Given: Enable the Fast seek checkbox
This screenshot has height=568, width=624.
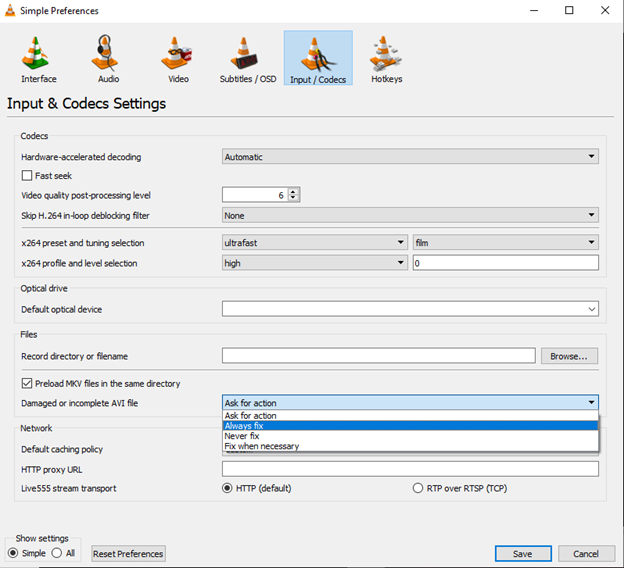Looking at the screenshot, I should (x=27, y=176).
